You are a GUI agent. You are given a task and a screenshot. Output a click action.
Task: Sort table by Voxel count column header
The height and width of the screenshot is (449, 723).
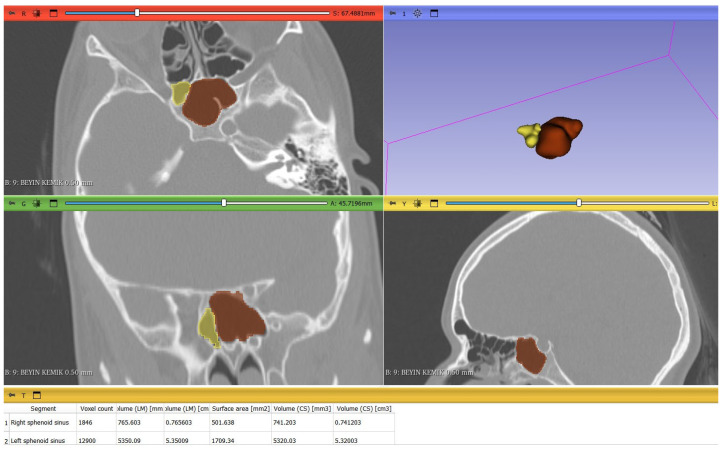[x=96, y=408]
